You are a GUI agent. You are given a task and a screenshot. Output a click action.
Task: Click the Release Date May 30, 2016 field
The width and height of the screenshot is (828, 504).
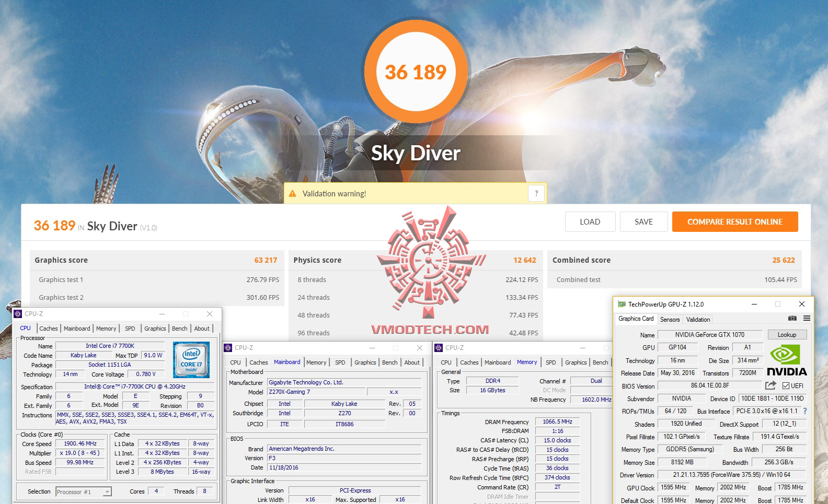point(677,373)
